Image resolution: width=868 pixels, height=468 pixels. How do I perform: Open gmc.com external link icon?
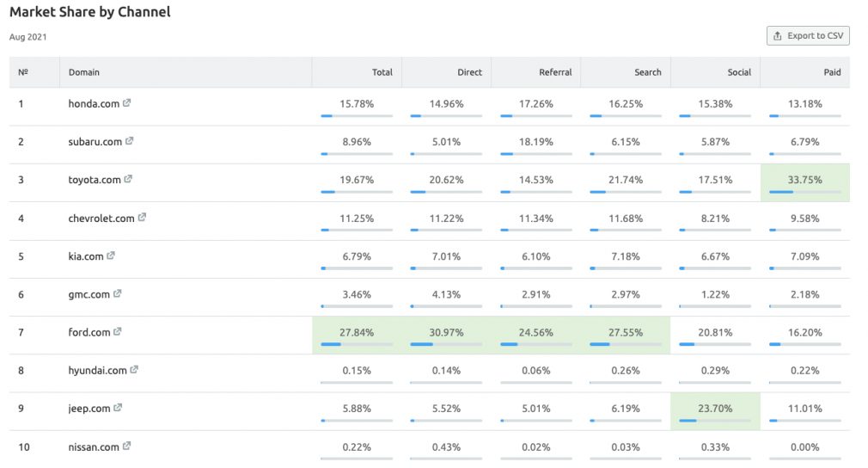click(118, 293)
